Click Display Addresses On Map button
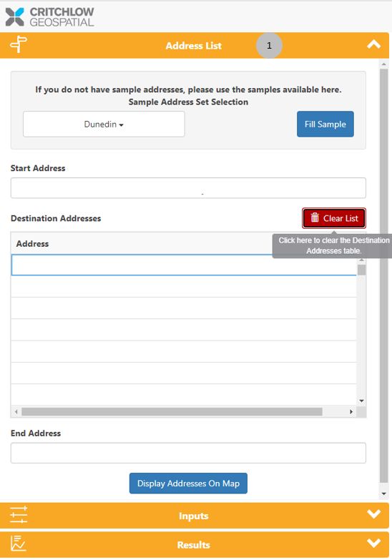The width and height of the screenshot is (392, 560). coord(188,483)
